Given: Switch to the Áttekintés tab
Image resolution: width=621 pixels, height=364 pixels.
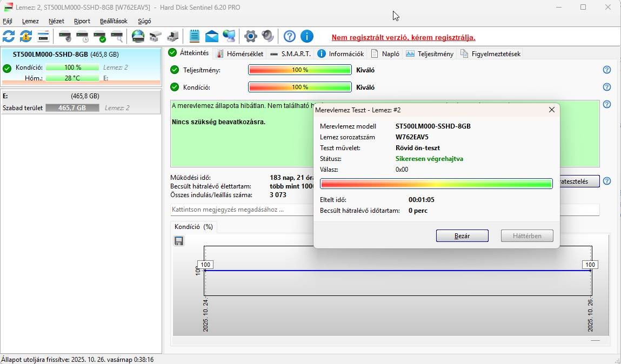Looking at the screenshot, I should tap(189, 53).
